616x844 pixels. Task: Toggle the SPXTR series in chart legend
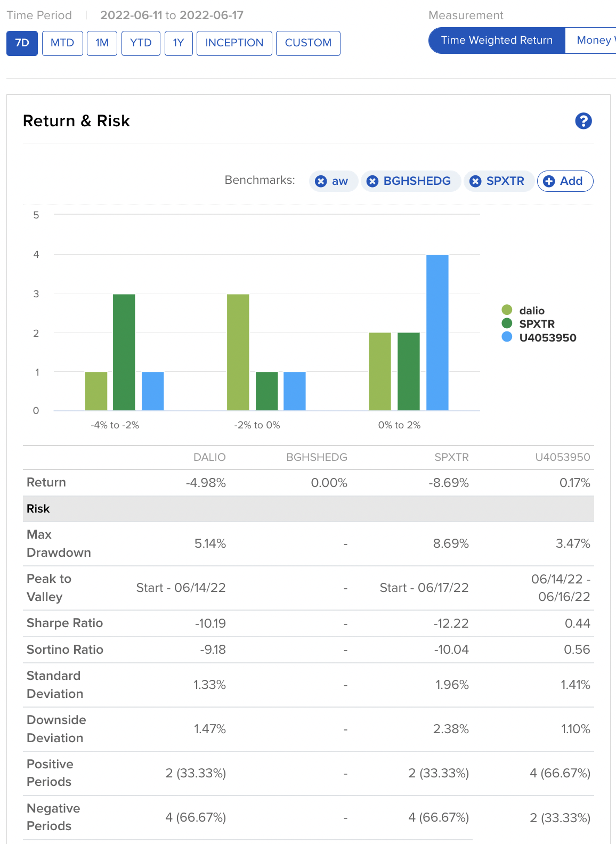[x=536, y=324]
